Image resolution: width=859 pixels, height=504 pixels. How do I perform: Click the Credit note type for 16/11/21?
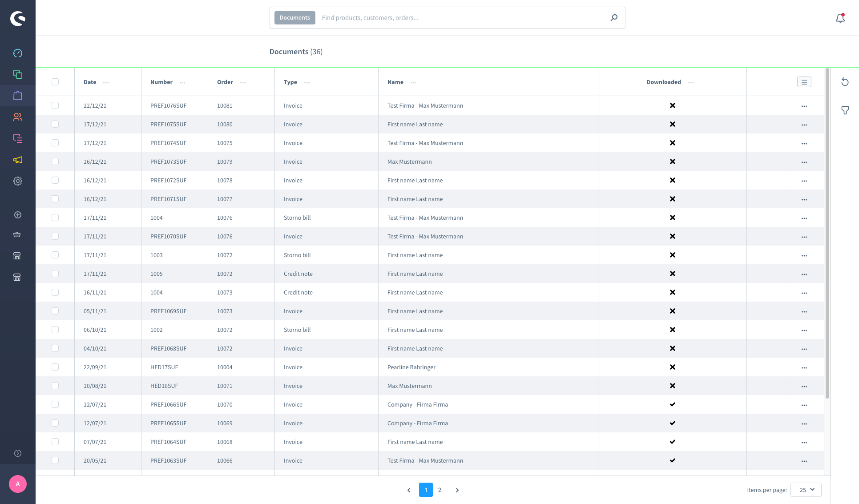click(298, 292)
